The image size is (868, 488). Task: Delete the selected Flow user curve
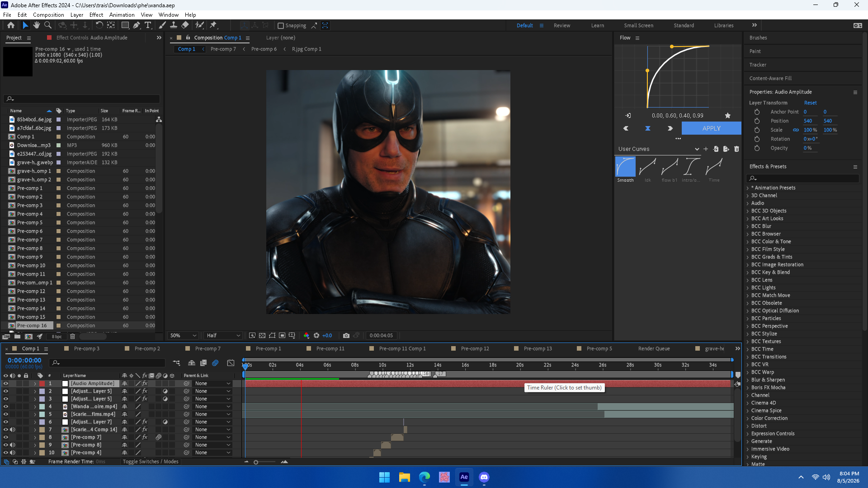736,149
